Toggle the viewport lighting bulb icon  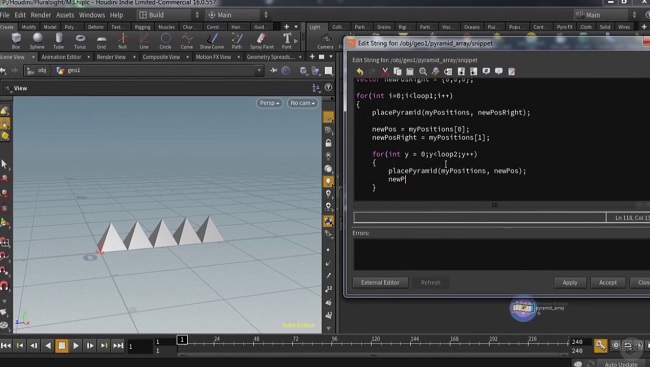(328, 181)
